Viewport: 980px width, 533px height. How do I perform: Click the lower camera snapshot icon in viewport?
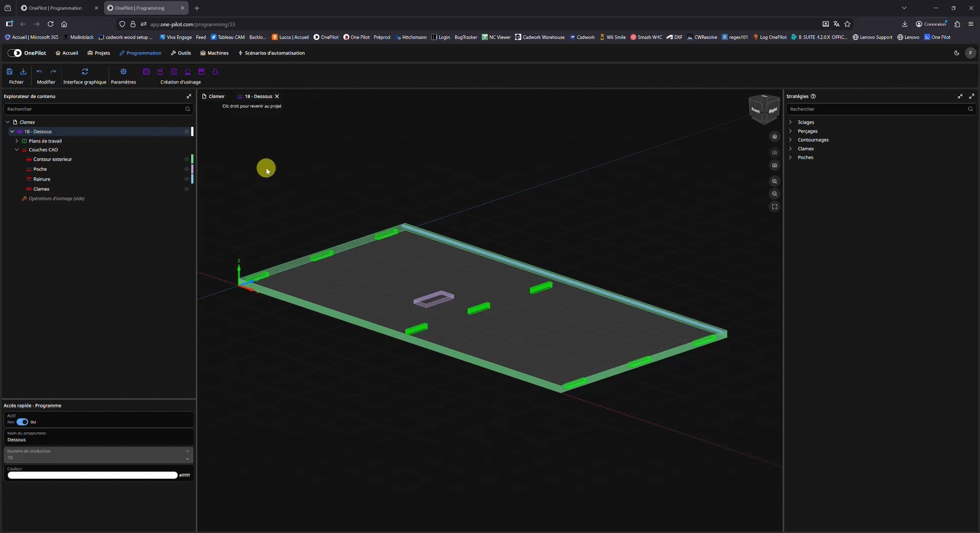[774, 165]
